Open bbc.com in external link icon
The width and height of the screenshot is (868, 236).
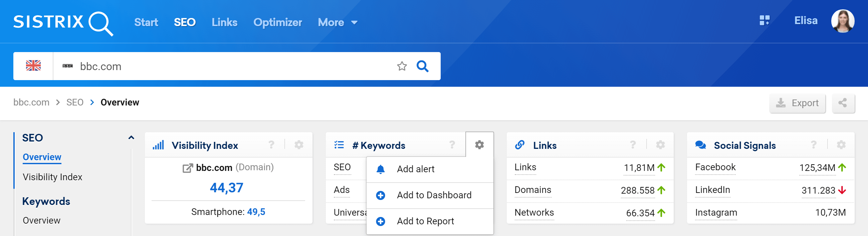pyautogui.click(x=188, y=168)
